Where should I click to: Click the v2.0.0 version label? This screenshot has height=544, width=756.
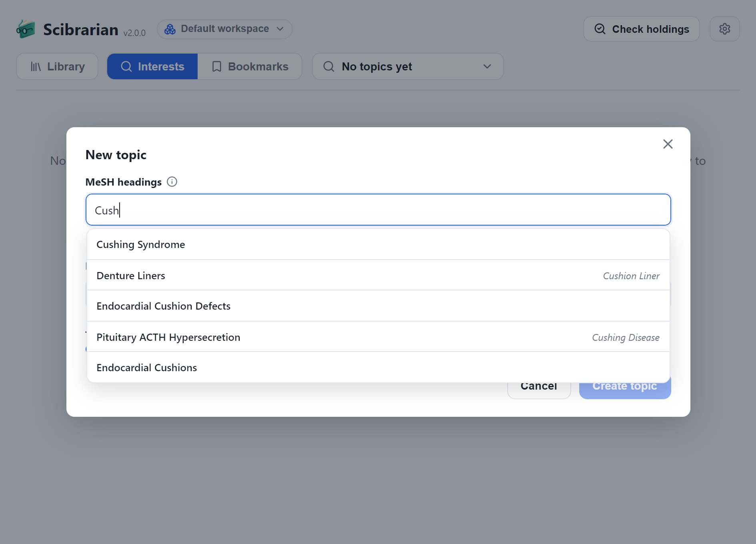coord(134,33)
